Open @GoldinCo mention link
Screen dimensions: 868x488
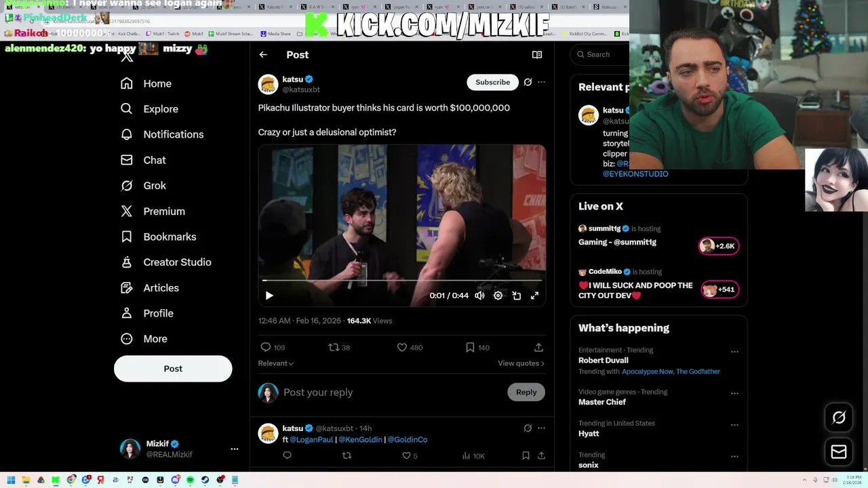408,440
